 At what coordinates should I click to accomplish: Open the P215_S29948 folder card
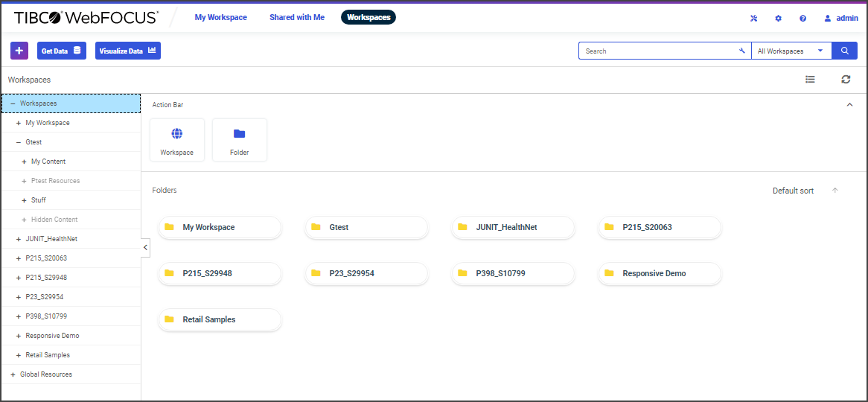[220, 273]
